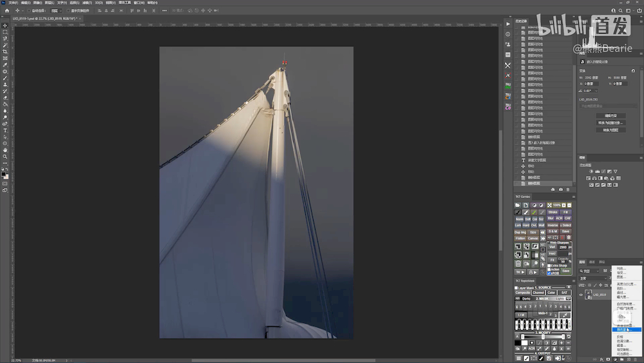This screenshot has height=363, width=644.
Task: Click the Save button in TK7 Combo
Action: pyautogui.click(x=565, y=231)
